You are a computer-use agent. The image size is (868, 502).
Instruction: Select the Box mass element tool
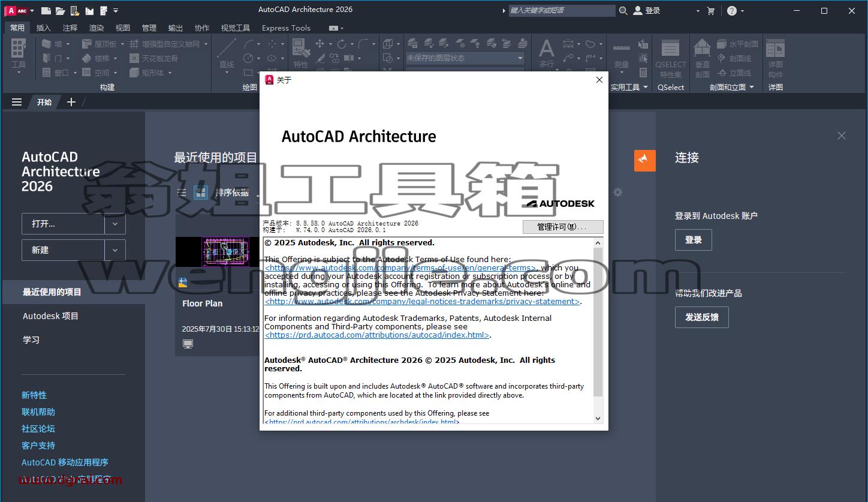(147, 73)
